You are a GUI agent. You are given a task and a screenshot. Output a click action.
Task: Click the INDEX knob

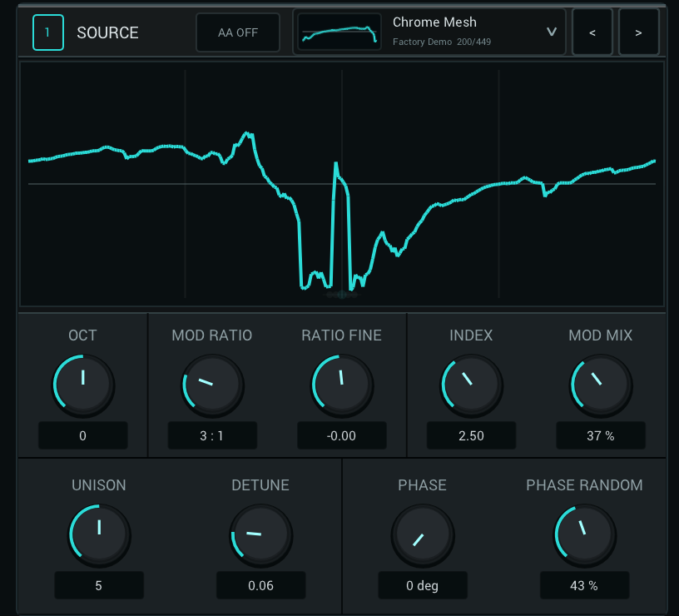[471, 385]
